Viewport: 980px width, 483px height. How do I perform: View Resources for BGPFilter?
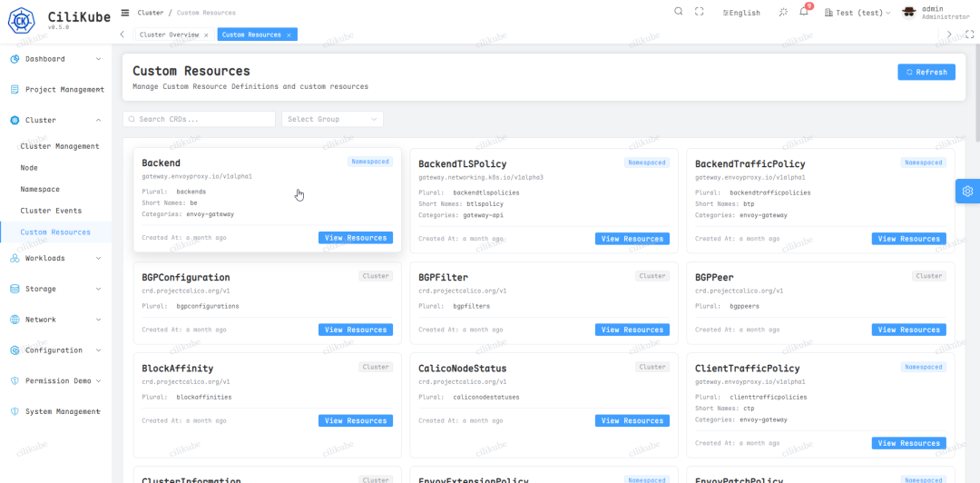(x=632, y=330)
